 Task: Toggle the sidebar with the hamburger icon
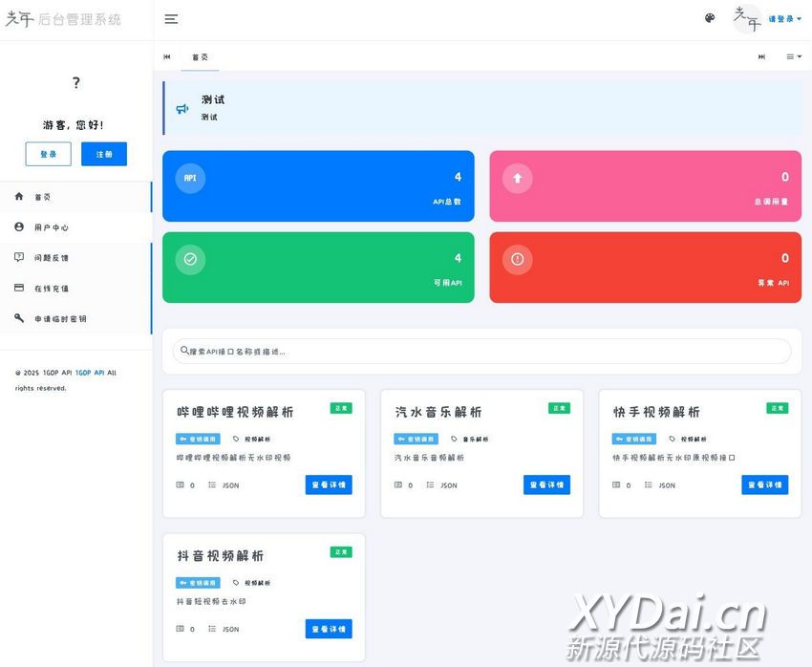[x=171, y=19]
